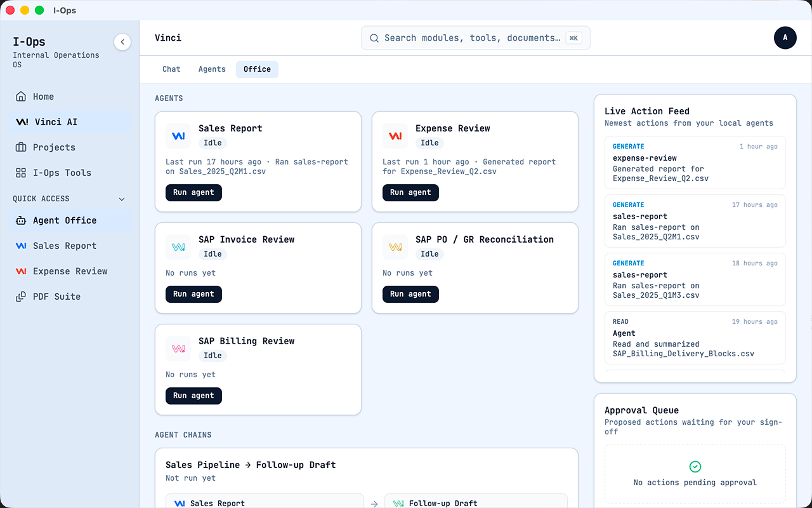Click the Expense Review agent card icon
Viewport: 812px width, 508px height.
pos(395,136)
